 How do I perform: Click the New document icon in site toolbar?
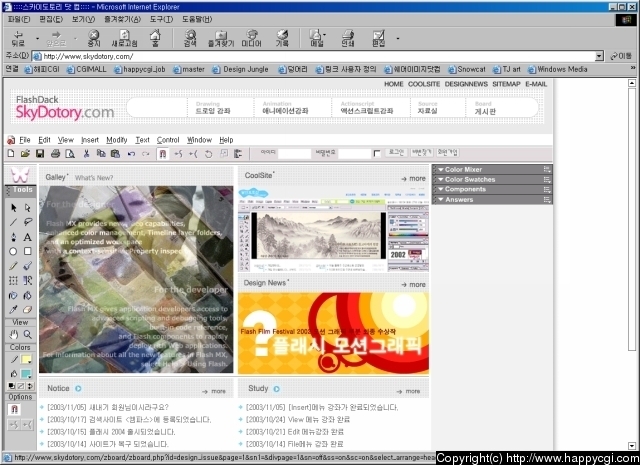coord(11,154)
